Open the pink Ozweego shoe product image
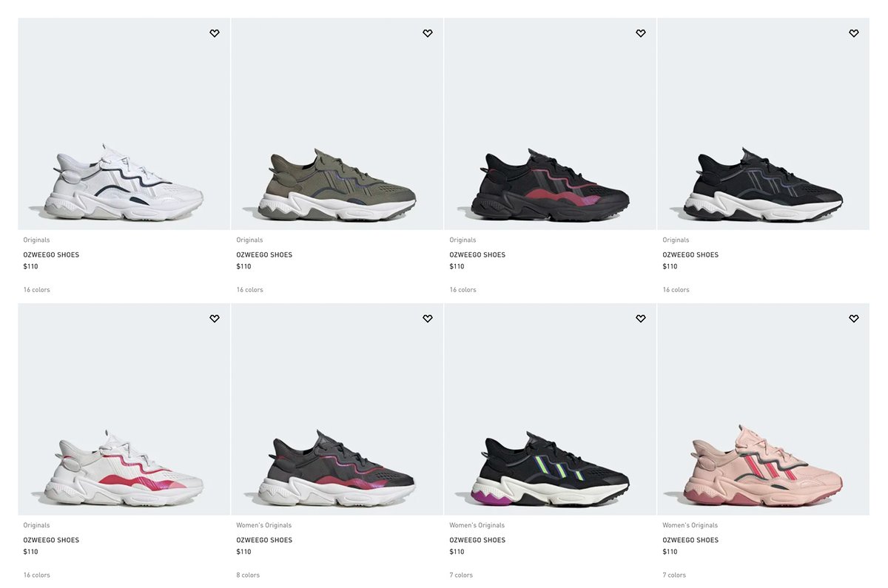This screenshot has width=888, height=588. [x=764, y=410]
